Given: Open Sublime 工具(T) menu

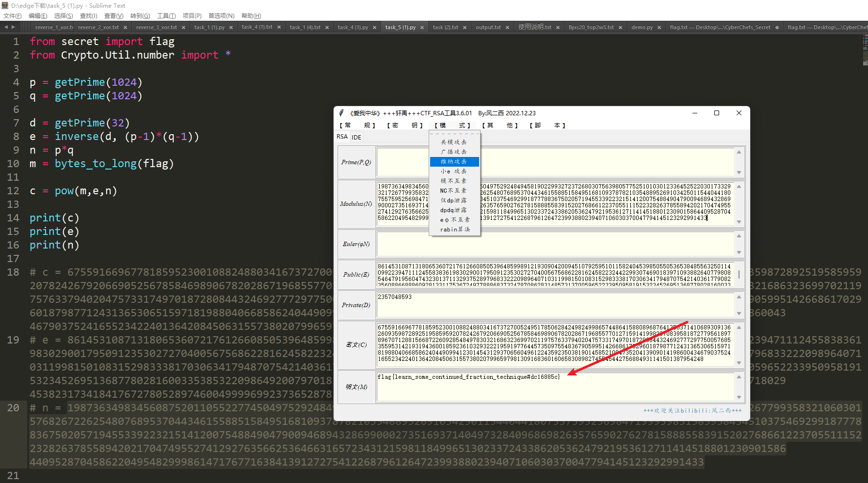Looking at the screenshot, I should pos(166,16).
